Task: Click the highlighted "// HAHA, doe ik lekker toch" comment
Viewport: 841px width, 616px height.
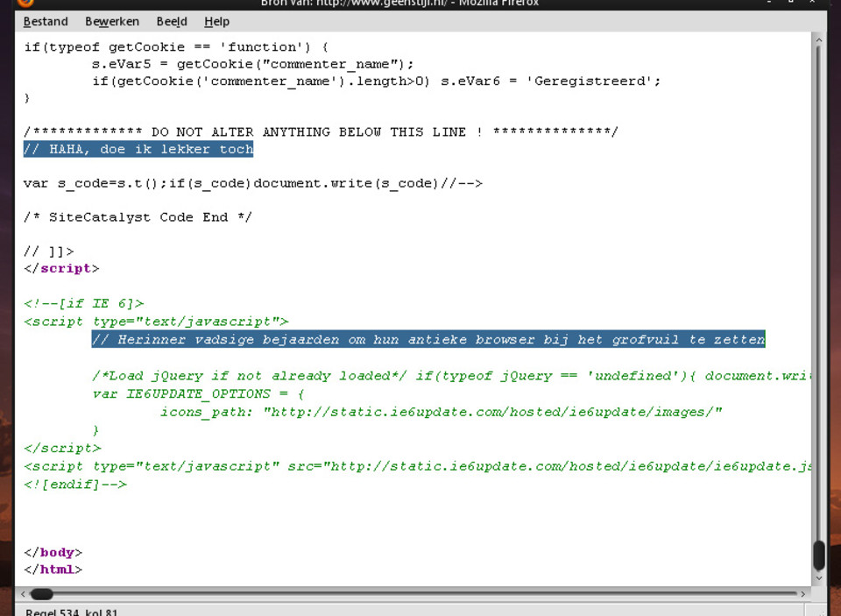Action: (x=138, y=149)
